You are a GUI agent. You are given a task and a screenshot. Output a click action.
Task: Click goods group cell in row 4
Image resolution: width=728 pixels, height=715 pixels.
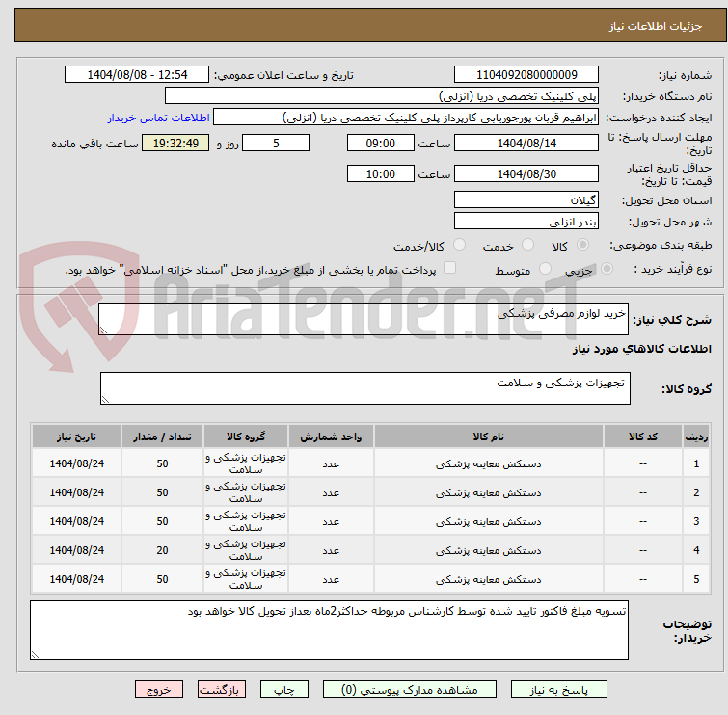[246, 550]
